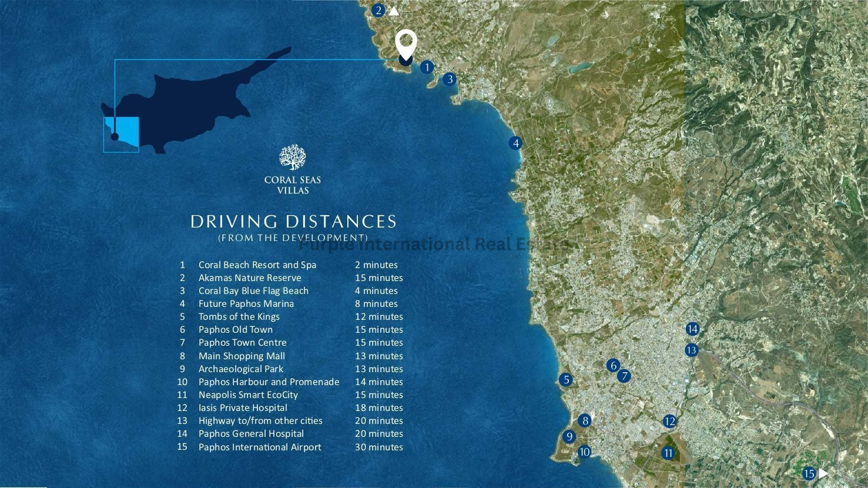Select map marker 15 toward the airport

pos(809,473)
